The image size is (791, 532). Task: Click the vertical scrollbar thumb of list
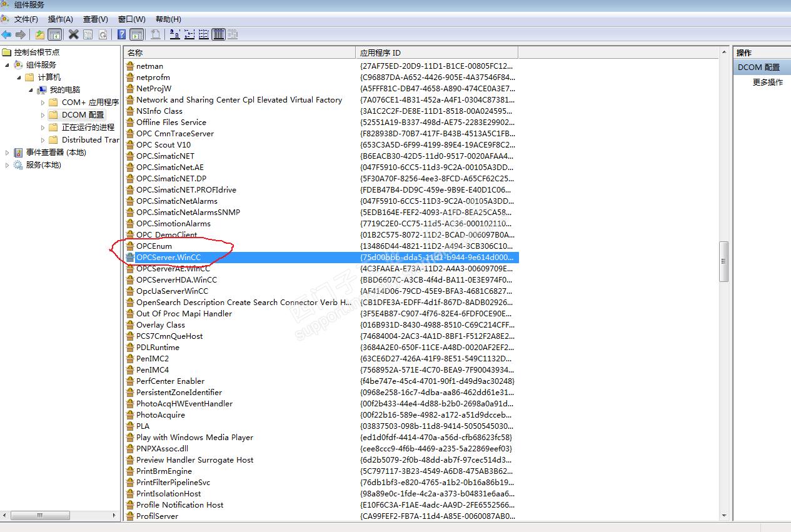point(723,261)
